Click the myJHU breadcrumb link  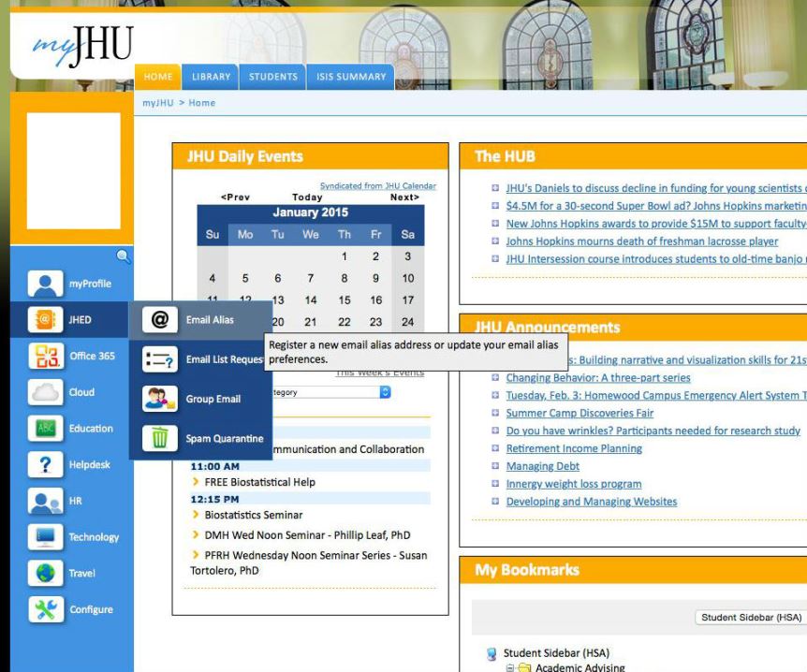click(x=158, y=103)
